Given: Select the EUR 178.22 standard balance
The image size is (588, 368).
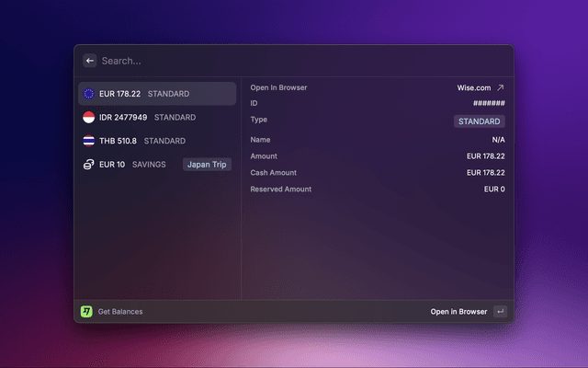Looking at the screenshot, I should point(156,94).
